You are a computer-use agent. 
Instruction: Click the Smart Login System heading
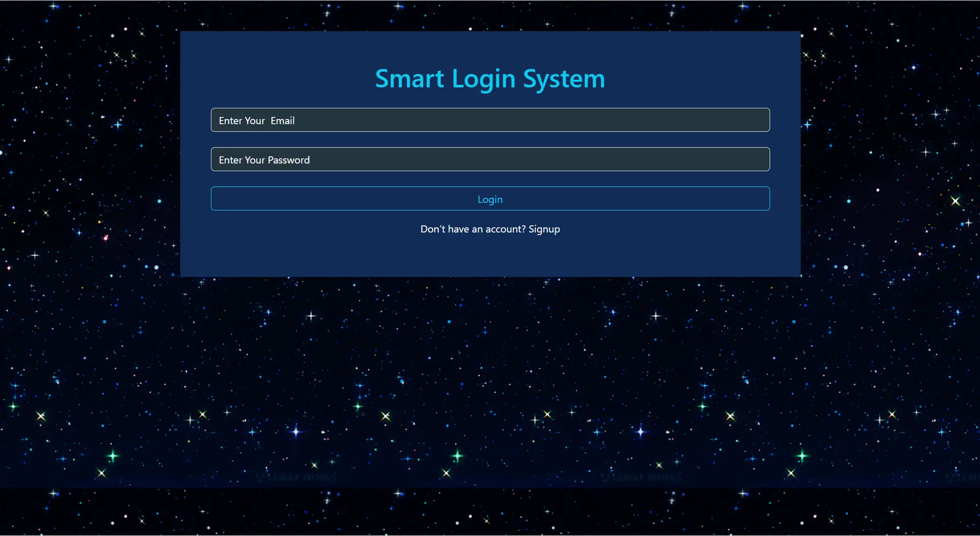pos(490,79)
